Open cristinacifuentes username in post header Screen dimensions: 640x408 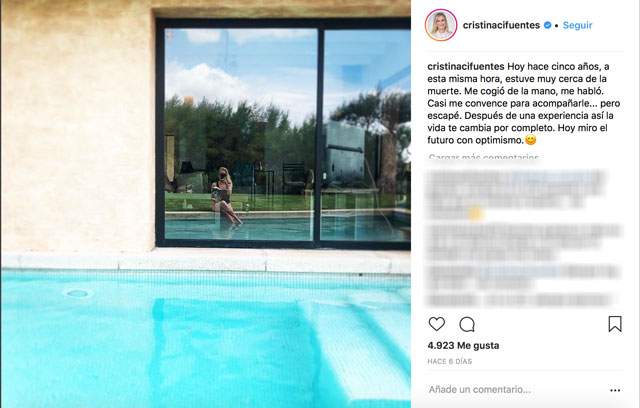501,25
